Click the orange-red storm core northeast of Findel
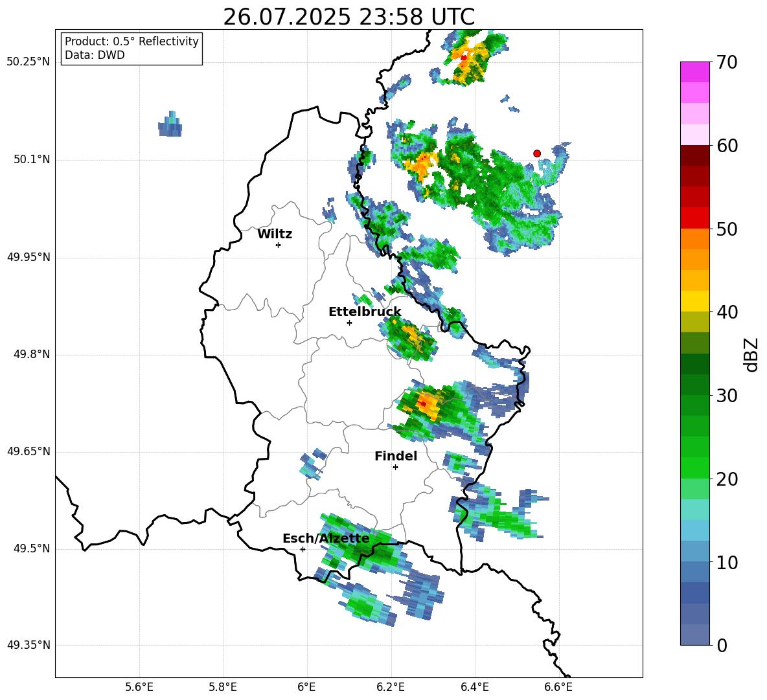Image resolution: width=767 pixels, height=700 pixels. pos(426,404)
